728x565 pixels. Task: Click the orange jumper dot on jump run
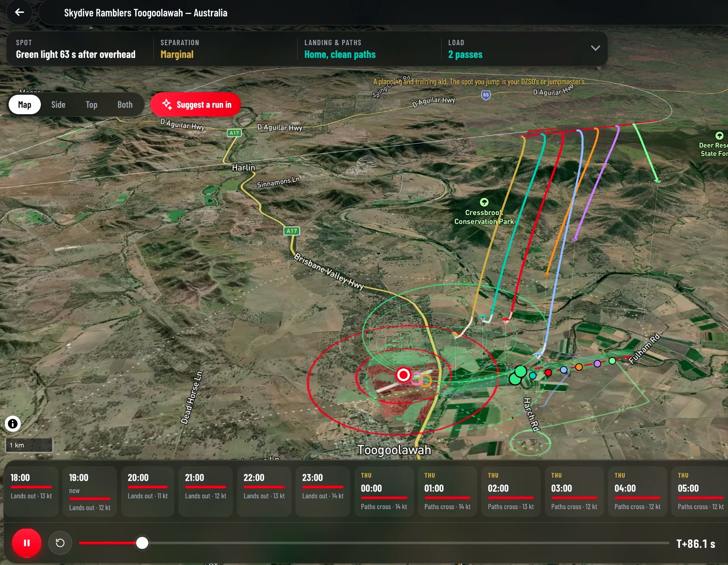pyautogui.click(x=579, y=367)
